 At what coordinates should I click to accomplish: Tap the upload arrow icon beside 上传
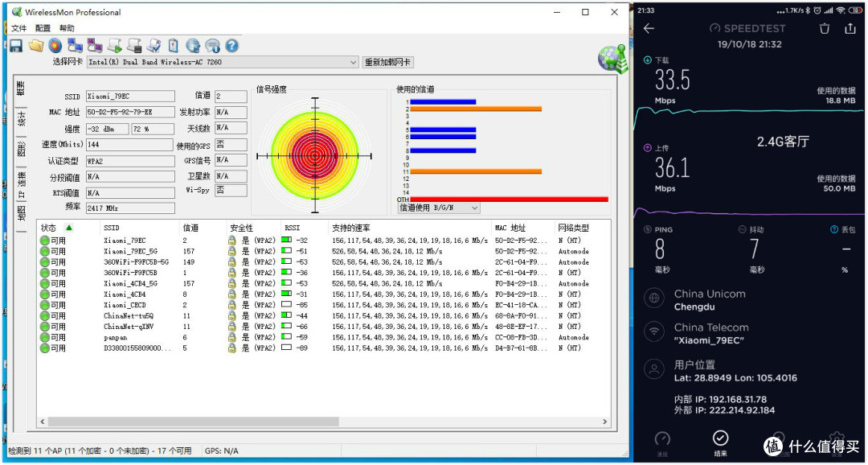tap(648, 148)
